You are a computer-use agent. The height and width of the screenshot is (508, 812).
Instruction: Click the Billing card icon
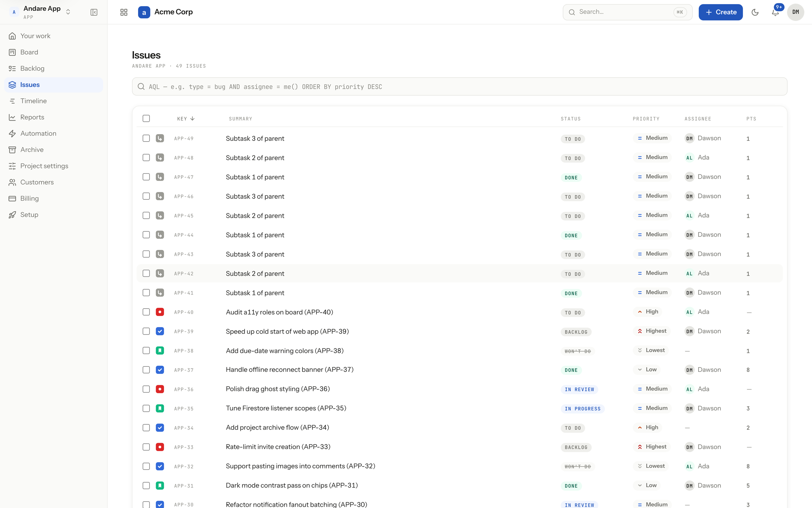(x=12, y=198)
